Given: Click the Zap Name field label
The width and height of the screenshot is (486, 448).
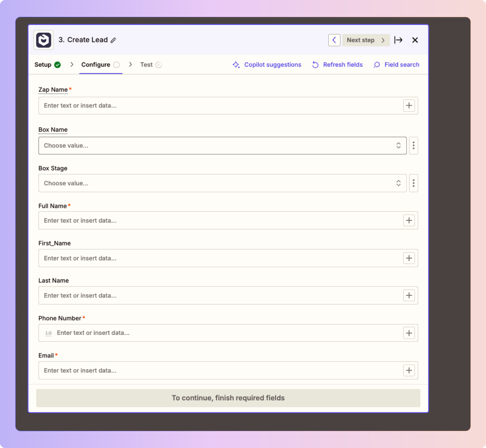Looking at the screenshot, I should pos(53,90).
